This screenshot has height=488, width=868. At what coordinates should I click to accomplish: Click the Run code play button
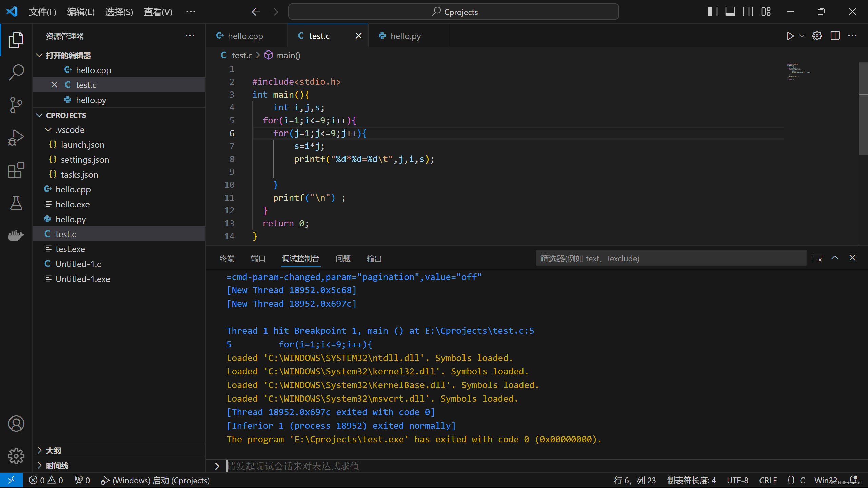point(790,36)
